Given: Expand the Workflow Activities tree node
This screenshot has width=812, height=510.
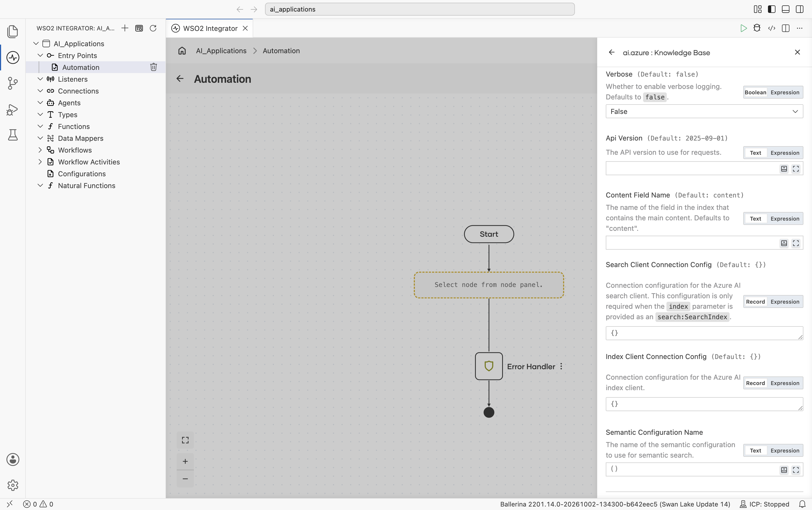Looking at the screenshot, I should pos(40,162).
